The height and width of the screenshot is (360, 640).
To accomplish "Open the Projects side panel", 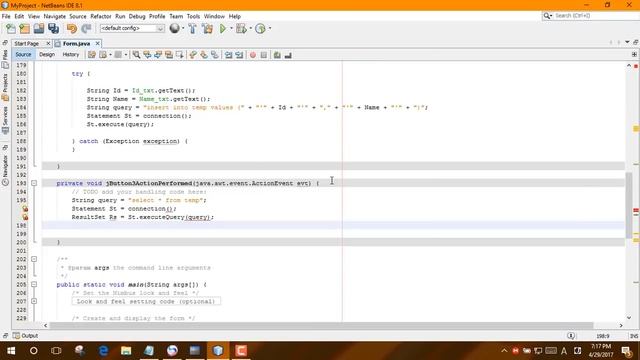I will coord(5,87).
